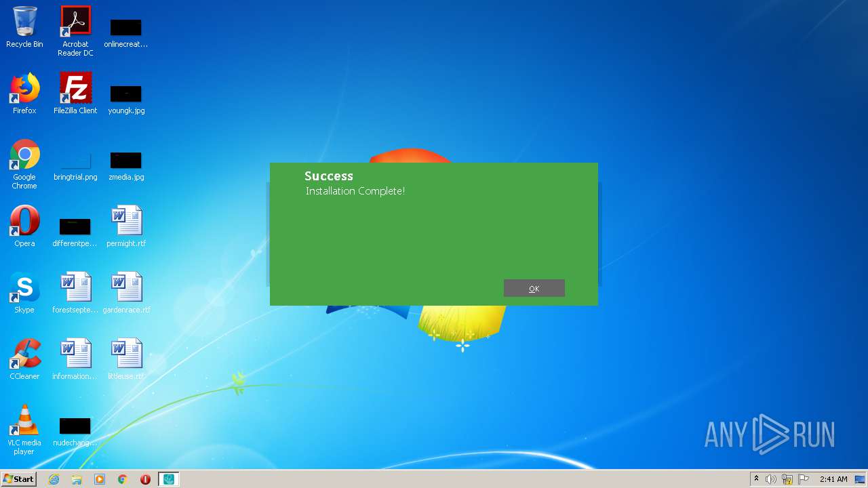Image resolution: width=868 pixels, height=488 pixels.
Task: Select the bringtrial.png file icon
Action: click(x=75, y=167)
